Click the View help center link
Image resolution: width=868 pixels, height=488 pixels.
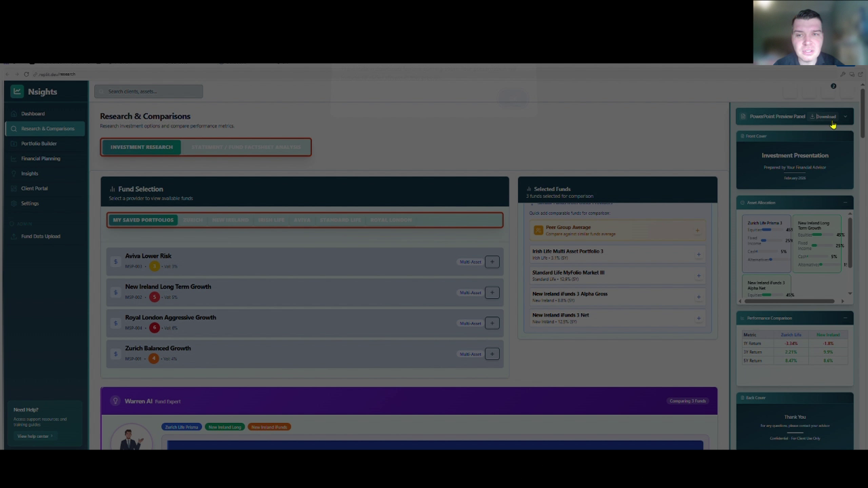point(33,436)
